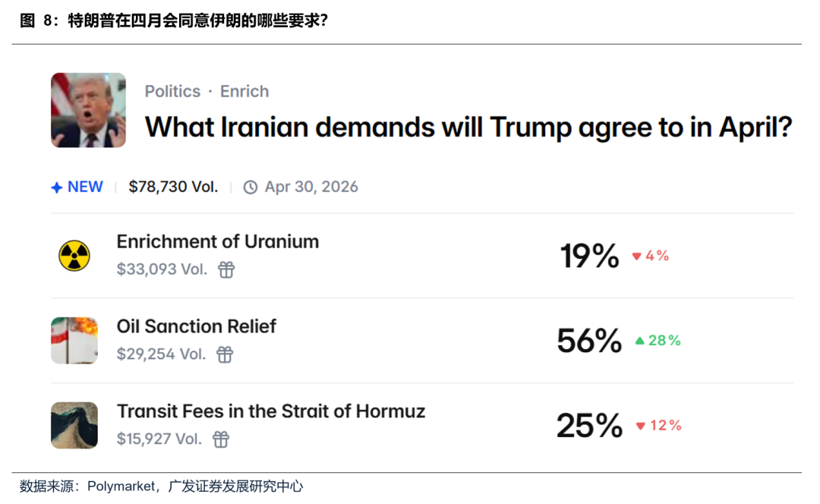Click the gift icon beside $33,093 Vol.

click(226, 269)
